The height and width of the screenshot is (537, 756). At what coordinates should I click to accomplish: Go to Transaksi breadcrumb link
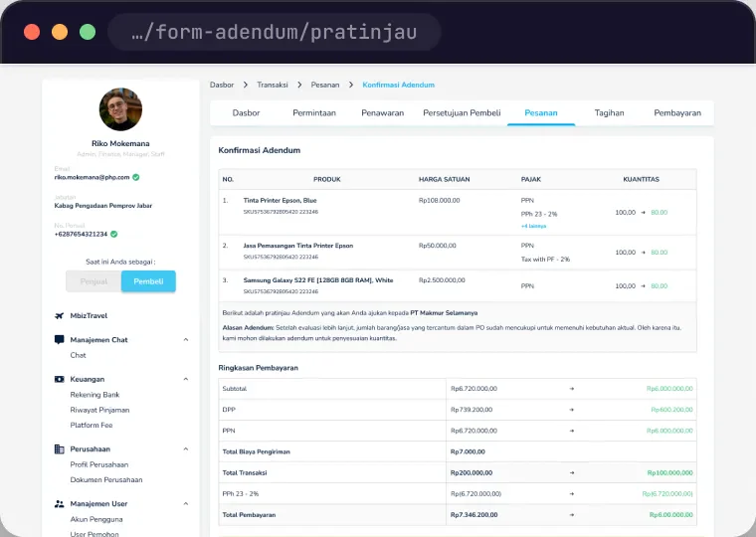(x=273, y=85)
